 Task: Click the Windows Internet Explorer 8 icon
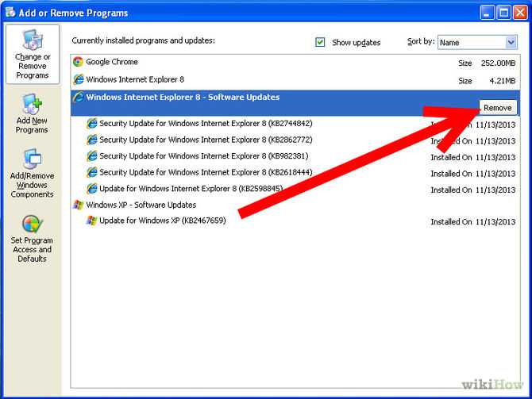click(x=79, y=79)
